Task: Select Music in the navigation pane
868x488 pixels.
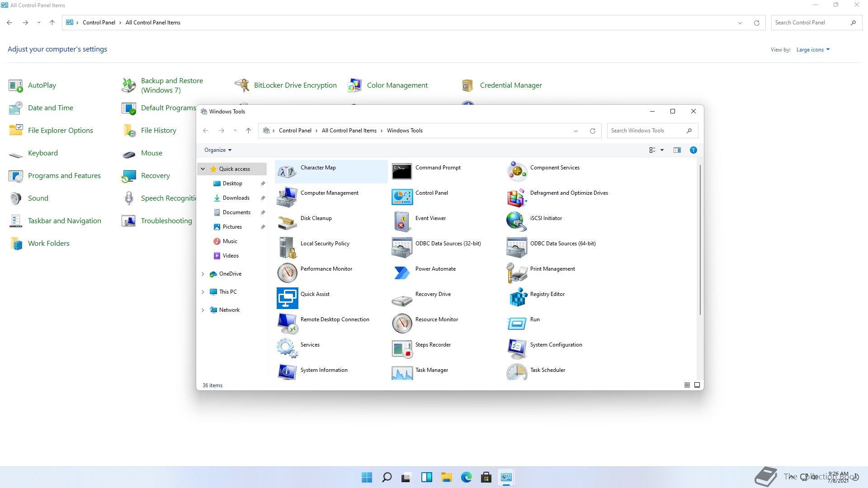Action: (230, 241)
